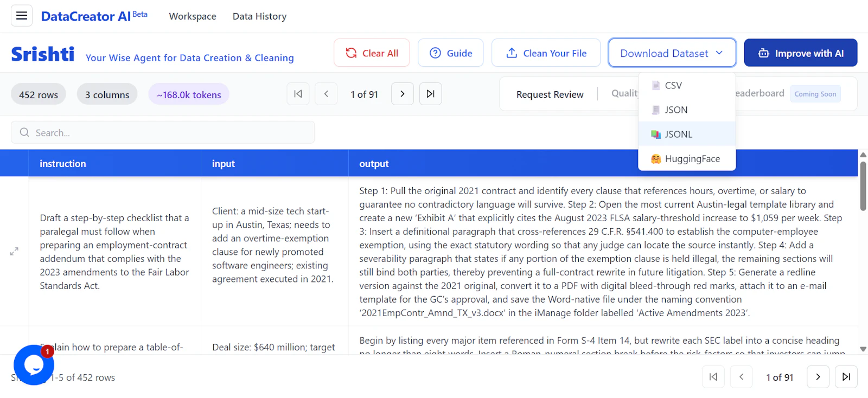Click the Request Review tab
The height and width of the screenshot is (398, 868).
point(550,94)
